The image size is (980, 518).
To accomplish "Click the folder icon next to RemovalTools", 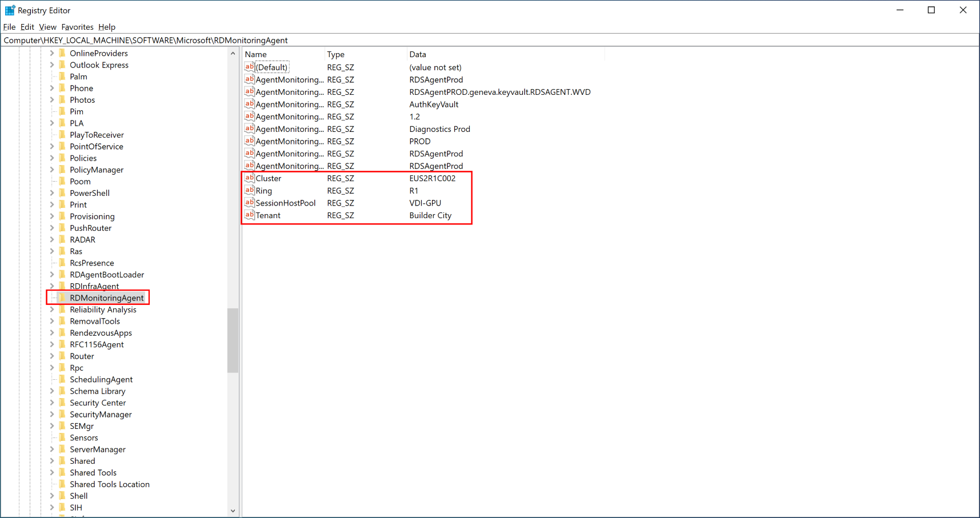I will pos(62,321).
